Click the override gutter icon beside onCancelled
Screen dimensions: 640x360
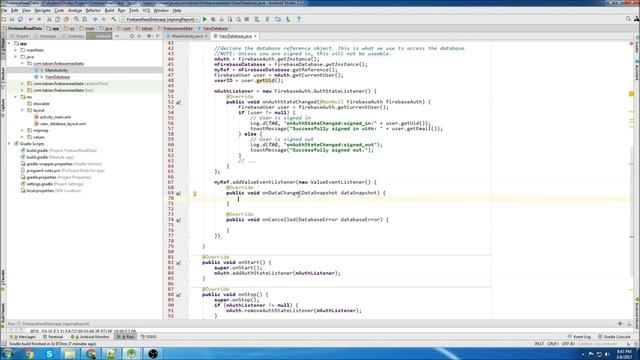178,220
